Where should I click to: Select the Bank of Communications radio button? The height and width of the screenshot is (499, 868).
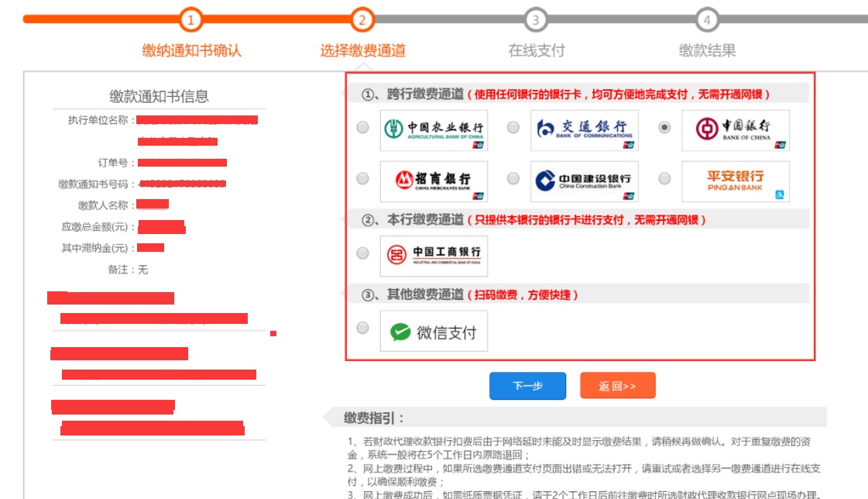513,128
